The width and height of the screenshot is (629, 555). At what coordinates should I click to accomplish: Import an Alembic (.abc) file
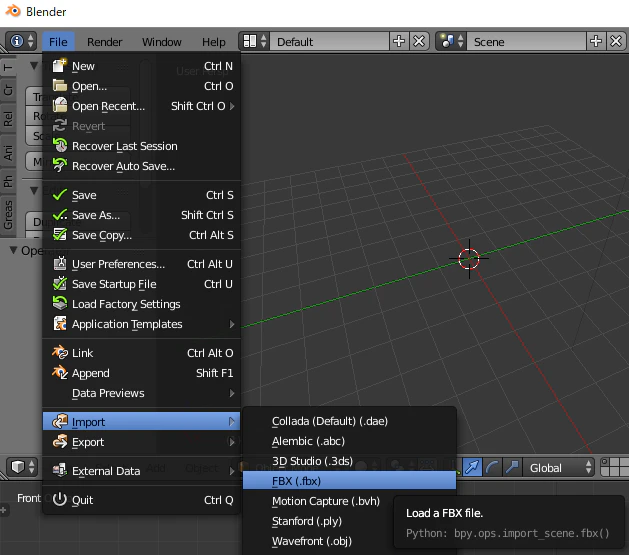(x=349, y=441)
